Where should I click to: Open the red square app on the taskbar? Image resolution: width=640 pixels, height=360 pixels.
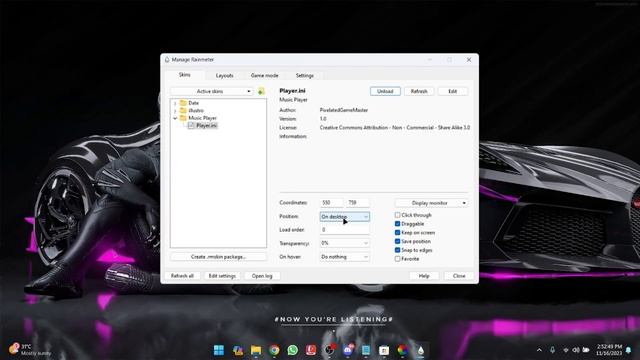tap(311, 350)
